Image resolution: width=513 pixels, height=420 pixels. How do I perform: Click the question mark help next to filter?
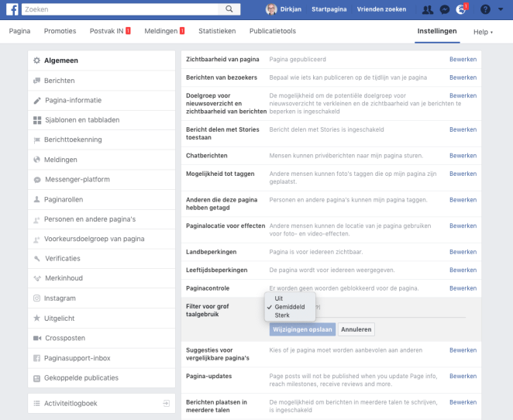pyautogui.click(x=318, y=307)
